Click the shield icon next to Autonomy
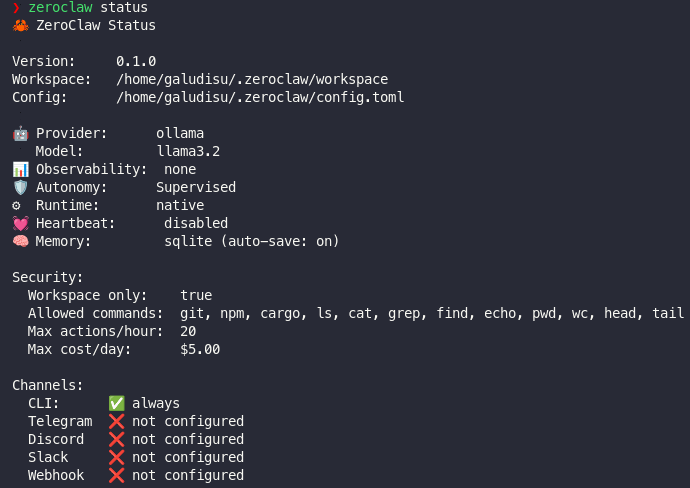The width and height of the screenshot is (690, 488). (20, 187)
